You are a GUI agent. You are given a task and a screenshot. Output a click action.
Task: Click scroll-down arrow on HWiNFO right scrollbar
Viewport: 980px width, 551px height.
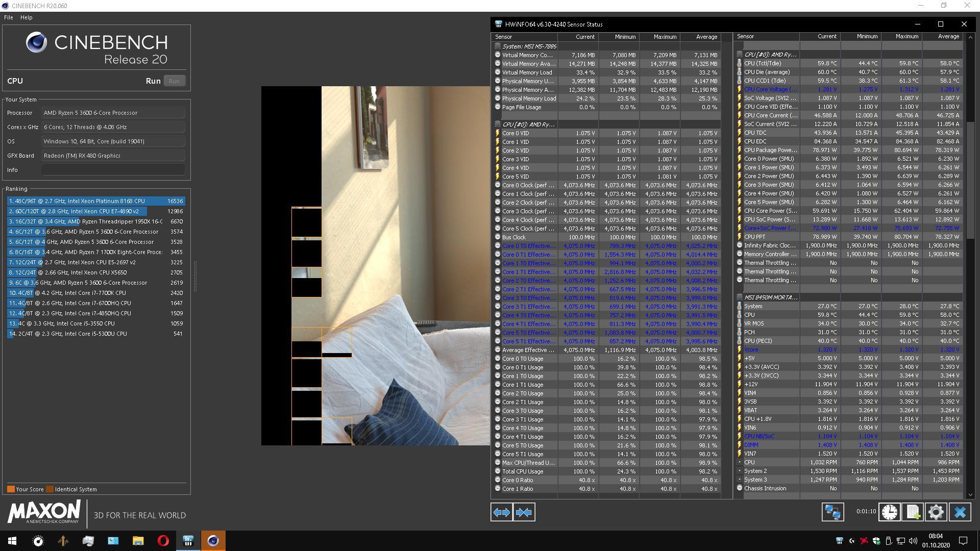970,495
